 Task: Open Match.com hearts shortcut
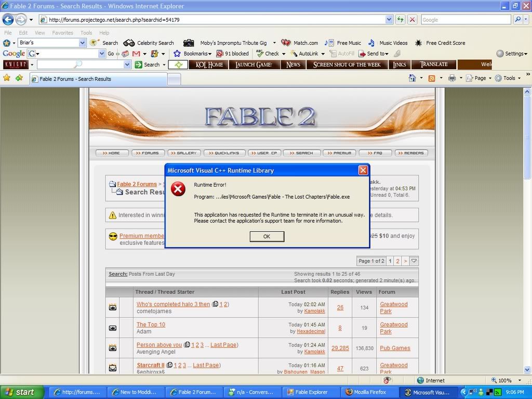tap(300, 43)
